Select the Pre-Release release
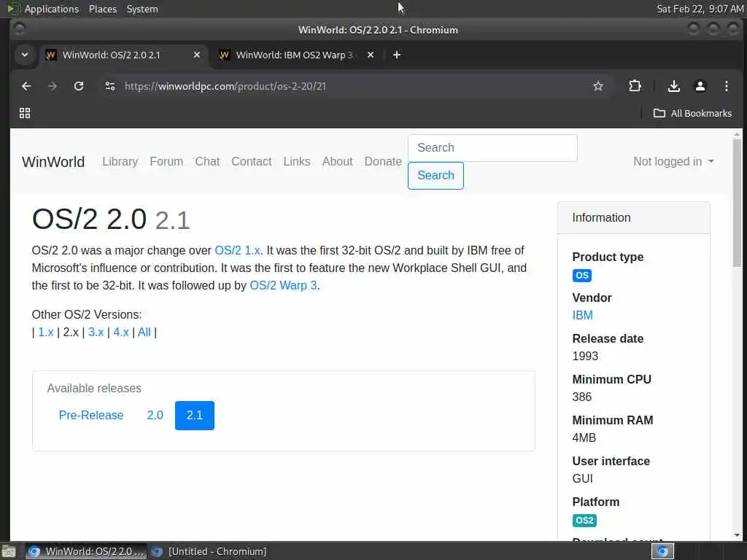The image size is (747, 560). coord(91,415)
